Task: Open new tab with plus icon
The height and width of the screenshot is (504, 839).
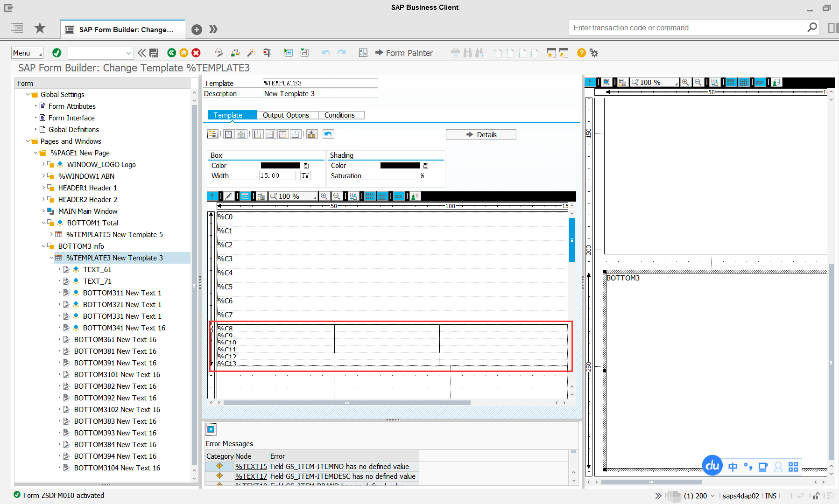Action: (x=197, y=29)
